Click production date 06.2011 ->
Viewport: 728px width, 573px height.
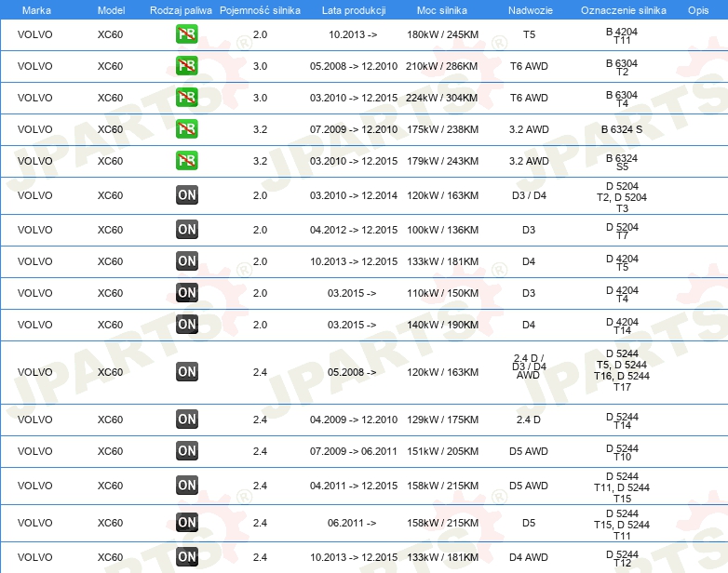(352, 523)
